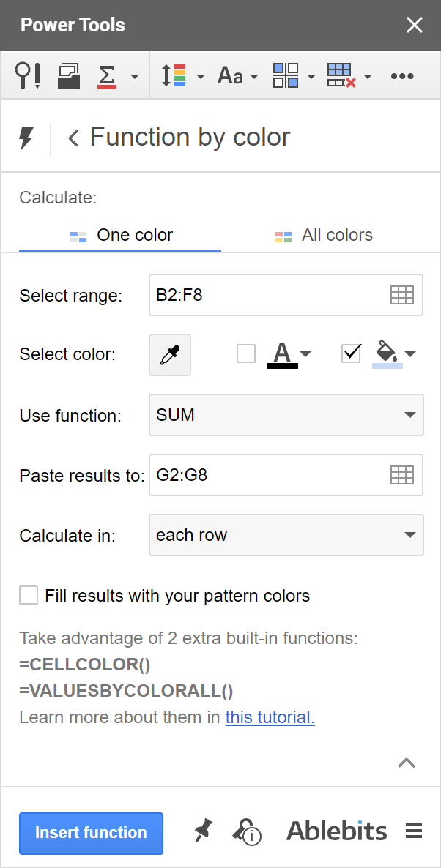Click the =VALUESBYCOLORALL() text
This screenshot has width=441, height=868.
pyautogui.click(x=126, y=691)
